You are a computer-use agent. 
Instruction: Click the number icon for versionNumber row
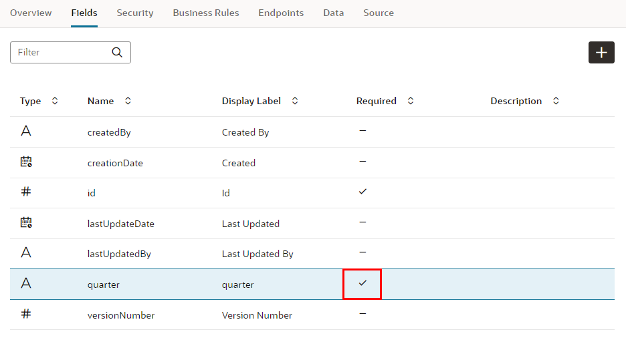[x=26, y=313]
